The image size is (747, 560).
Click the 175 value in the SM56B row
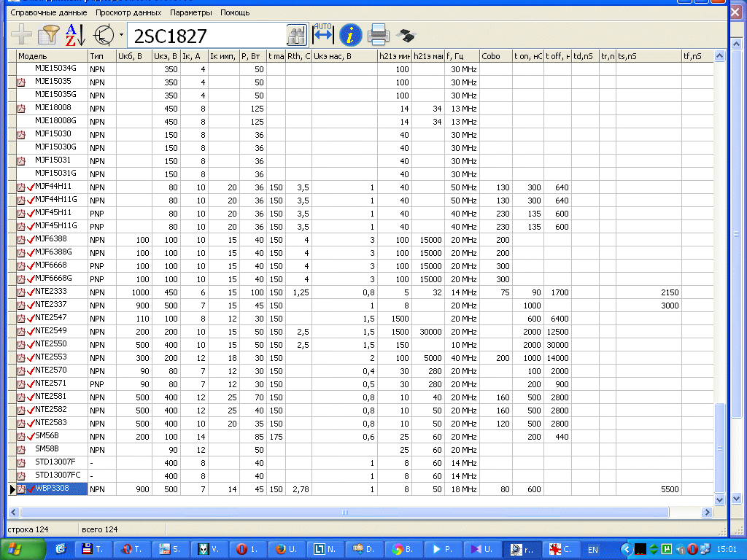276,437
